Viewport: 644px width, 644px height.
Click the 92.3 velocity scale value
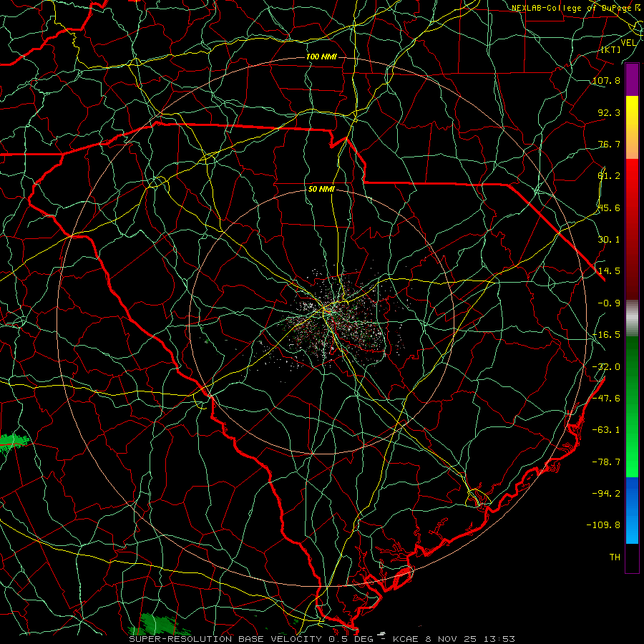pyautogui.click(x=609, y=112)
